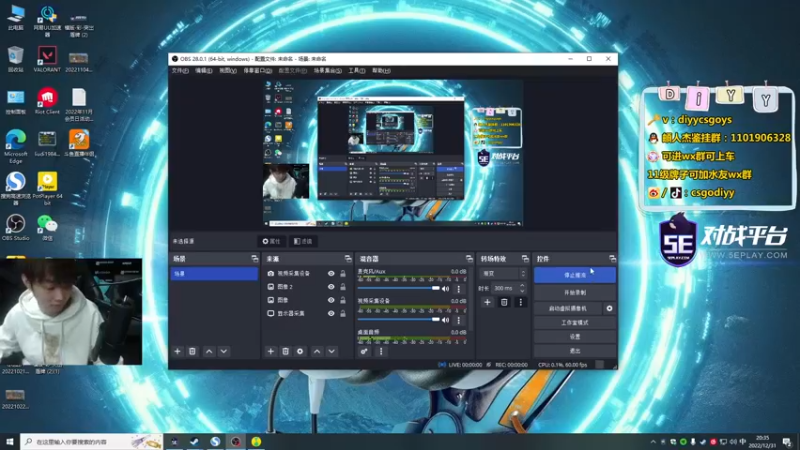Open the 停靠窗口(D) menu
The image size is (800, 450).
click(x=257, y=70)
